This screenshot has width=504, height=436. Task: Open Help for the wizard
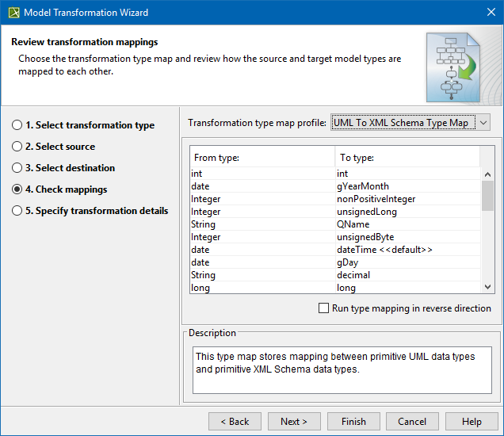[x=472, y=422]
